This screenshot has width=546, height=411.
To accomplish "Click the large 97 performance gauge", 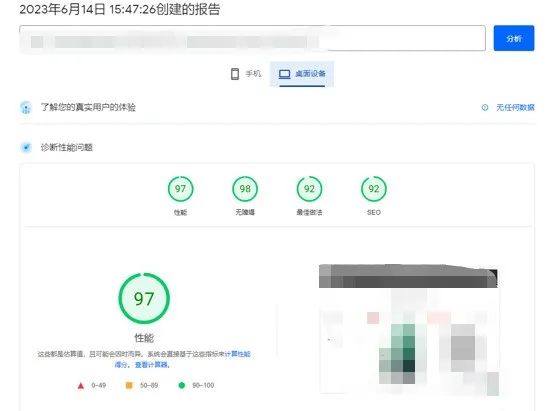I will (144, 298).
